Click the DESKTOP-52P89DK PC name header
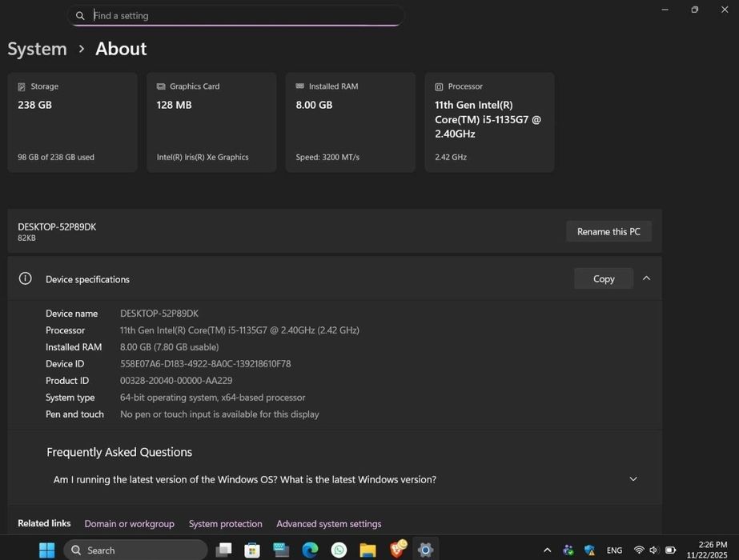 57,226
